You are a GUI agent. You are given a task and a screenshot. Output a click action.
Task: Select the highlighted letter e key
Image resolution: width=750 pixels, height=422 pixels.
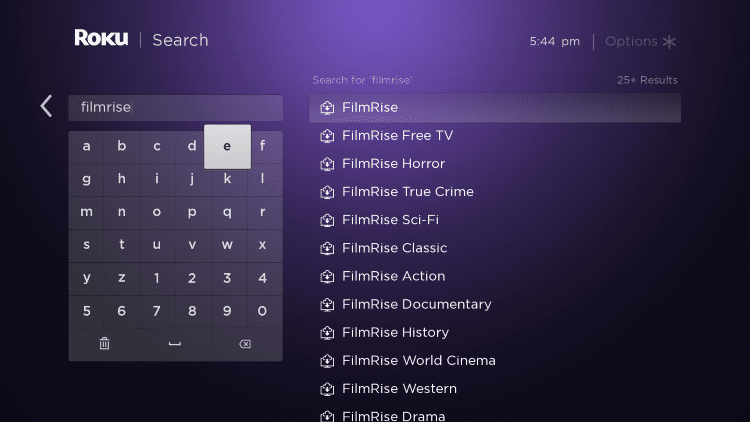tap(227, 146)
